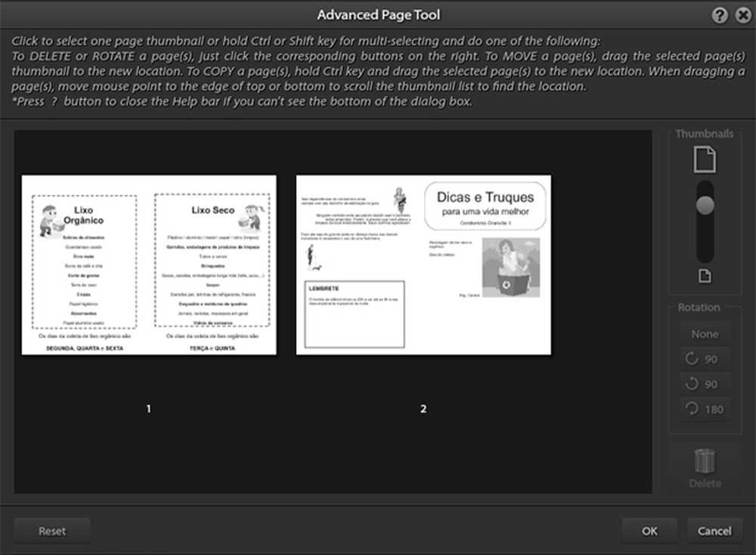Select the None rotation option

pos(704,333)
